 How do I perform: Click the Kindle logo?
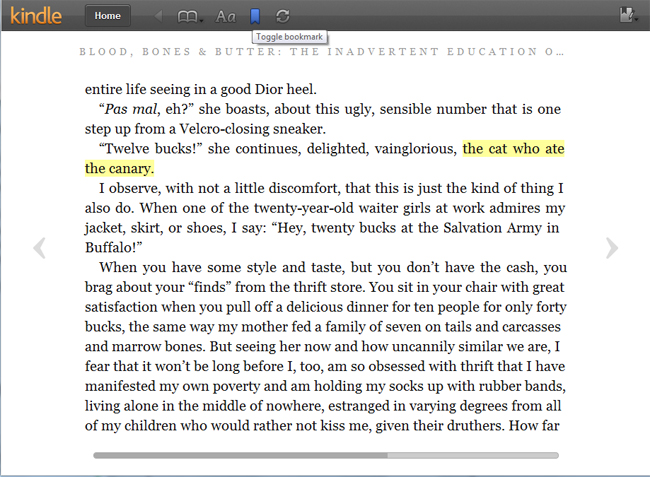[33, 15]
